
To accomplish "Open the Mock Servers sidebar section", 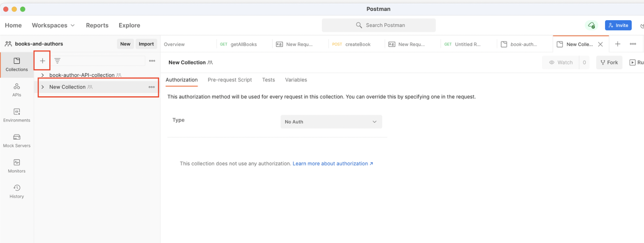I will pyautogui.click(x=17, y=141).
